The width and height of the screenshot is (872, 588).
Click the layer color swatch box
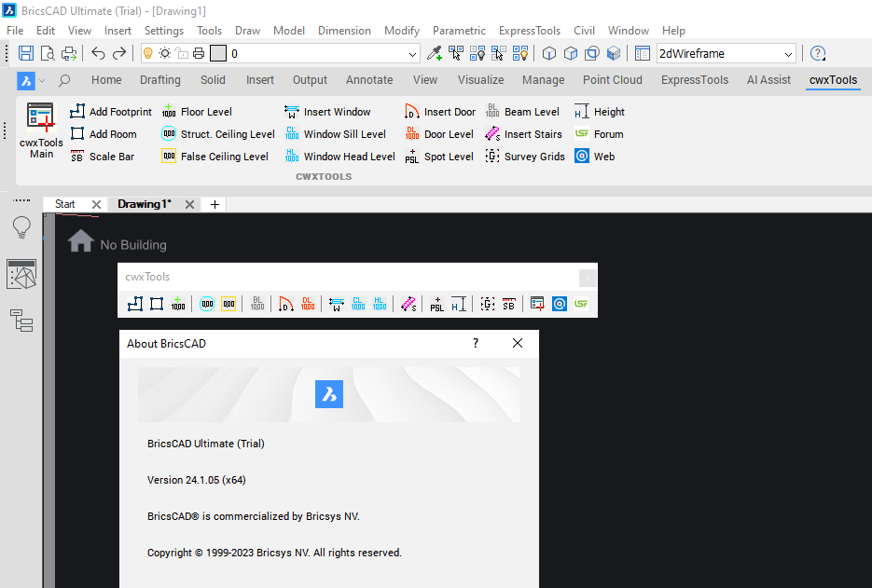tap(218, 53)
